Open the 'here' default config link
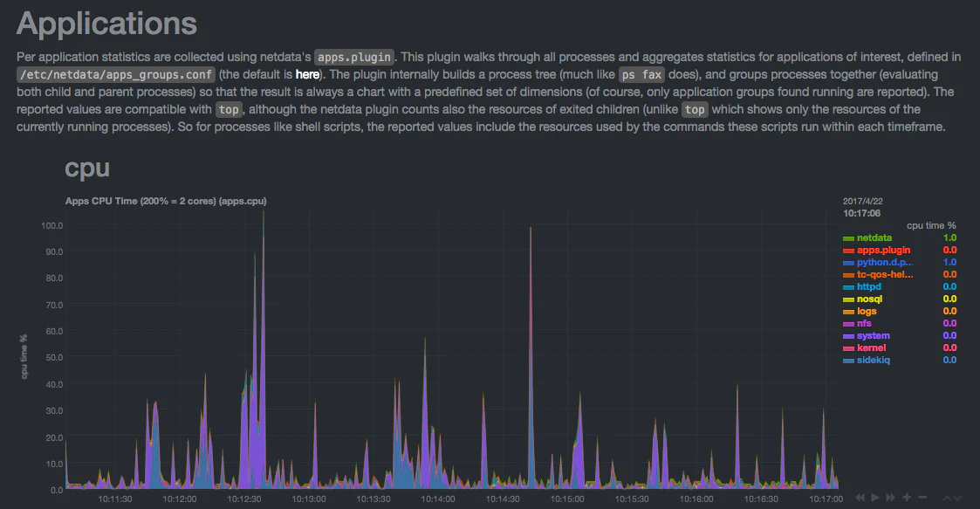The image size is (980, 509). pos(307,74)
